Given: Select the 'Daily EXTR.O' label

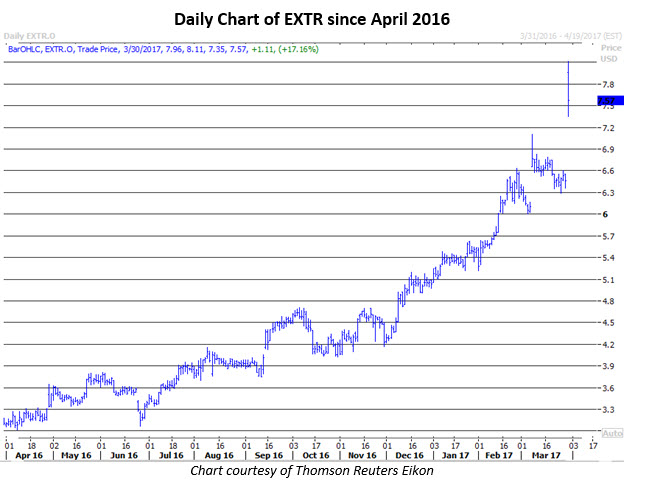Looking at the screenshot, I should coord(29,36).
